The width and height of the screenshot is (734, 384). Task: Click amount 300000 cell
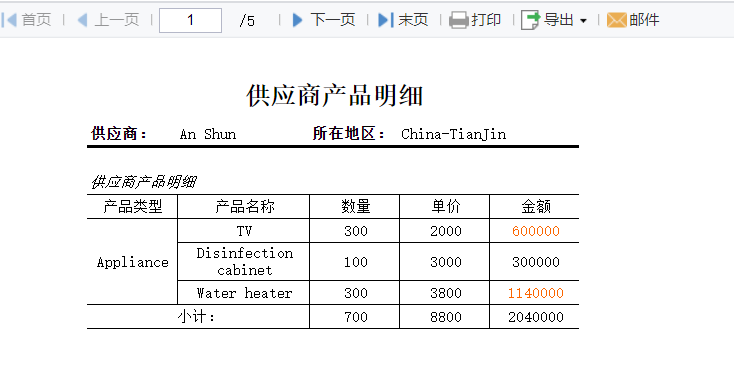click(535, 262)
